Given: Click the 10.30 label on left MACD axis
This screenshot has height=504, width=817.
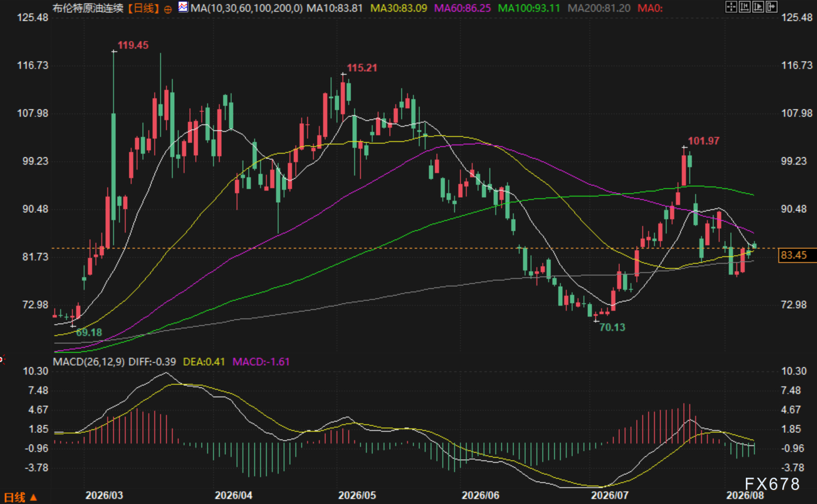Looking at the screenshot, I should click(x=35, y=371).
